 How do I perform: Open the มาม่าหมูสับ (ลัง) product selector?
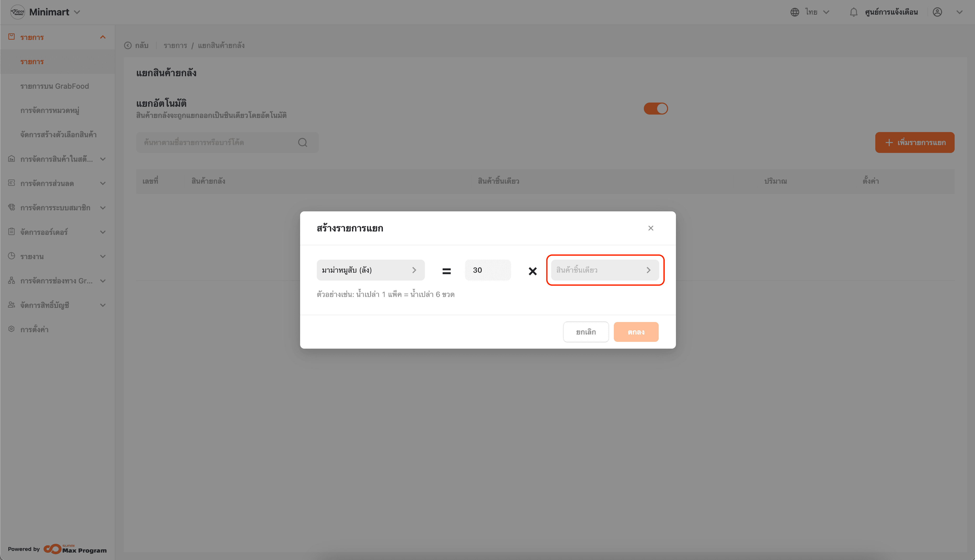[370, 270]
